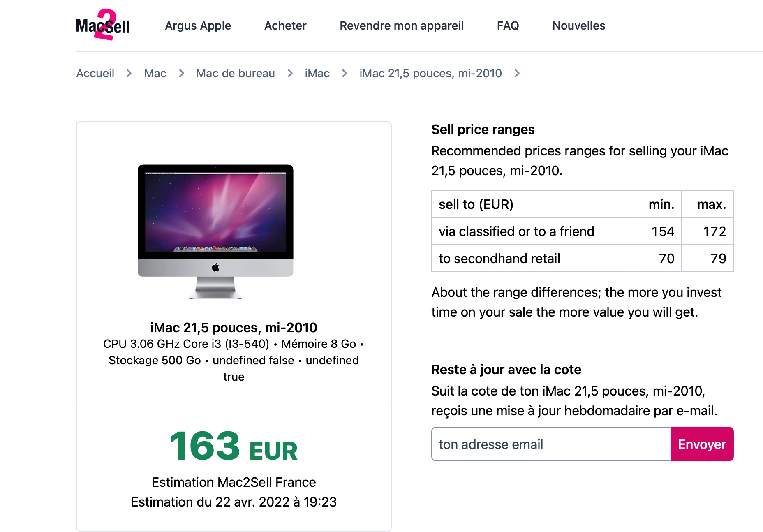
Task: Open Revendre mon appareil in navigation
Action: 402,25
